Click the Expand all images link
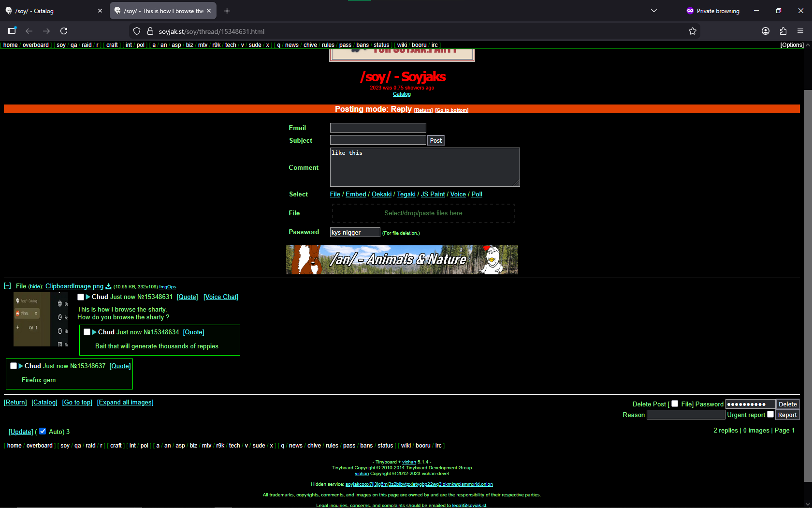812x508 pixels. pos(125,403)
